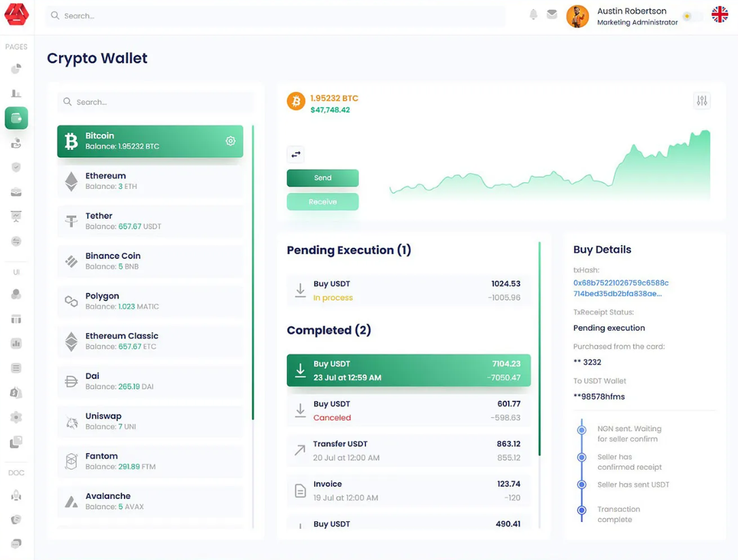This screenshot has height=560, width=738.
Task: Click 'NGN sent. Waiting for seller confirm' step
Action: (629, 434)
